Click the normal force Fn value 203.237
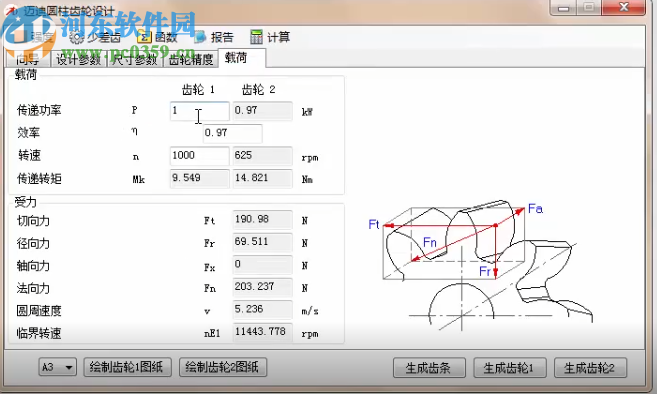657x394 pixels. click(262, 287)
